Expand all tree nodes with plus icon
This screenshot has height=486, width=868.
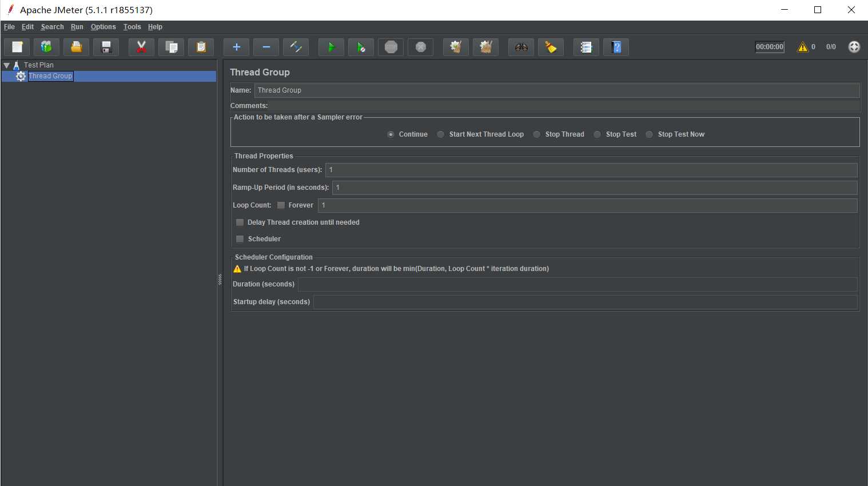(237, 47)
